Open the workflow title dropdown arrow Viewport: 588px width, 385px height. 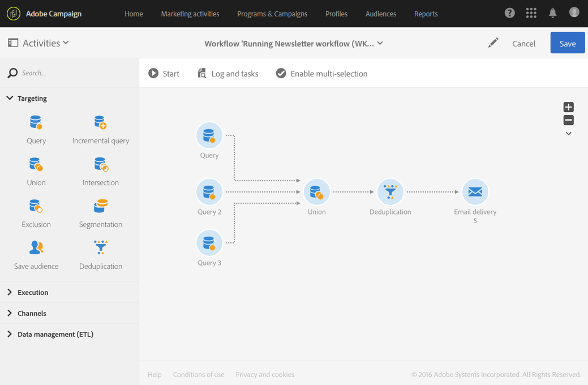(380, 43)
